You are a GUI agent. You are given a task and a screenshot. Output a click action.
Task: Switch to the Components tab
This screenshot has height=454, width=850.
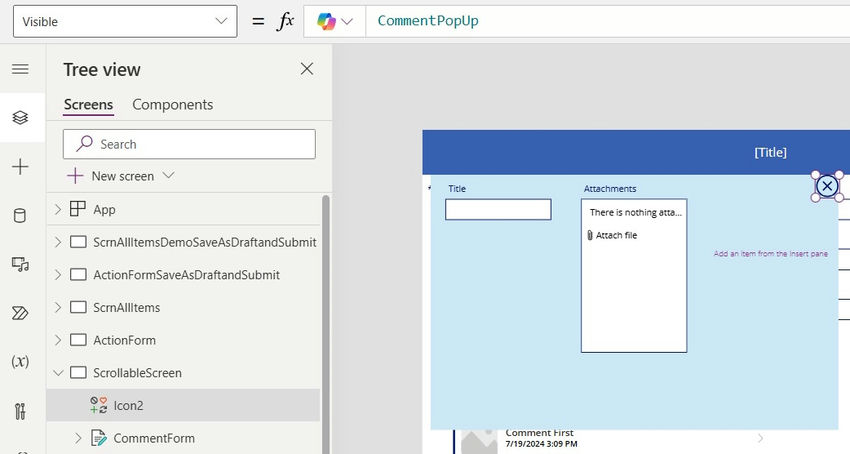172,105
